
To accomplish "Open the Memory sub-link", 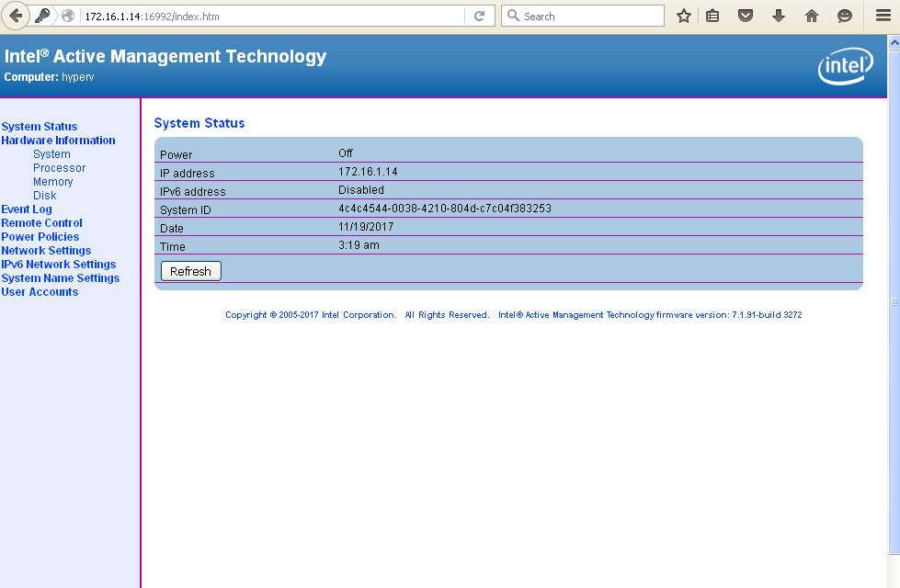I will 52,181.
